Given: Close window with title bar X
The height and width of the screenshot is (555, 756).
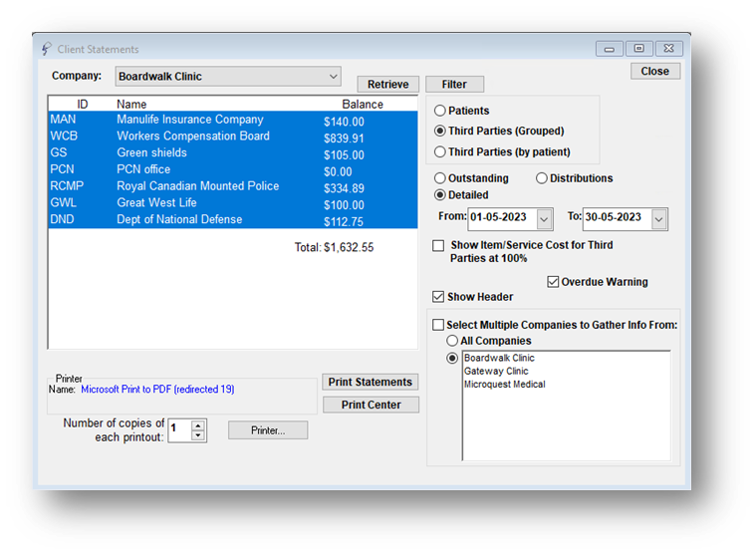Looking at the screenshot, I should click(x=668, y=48).
